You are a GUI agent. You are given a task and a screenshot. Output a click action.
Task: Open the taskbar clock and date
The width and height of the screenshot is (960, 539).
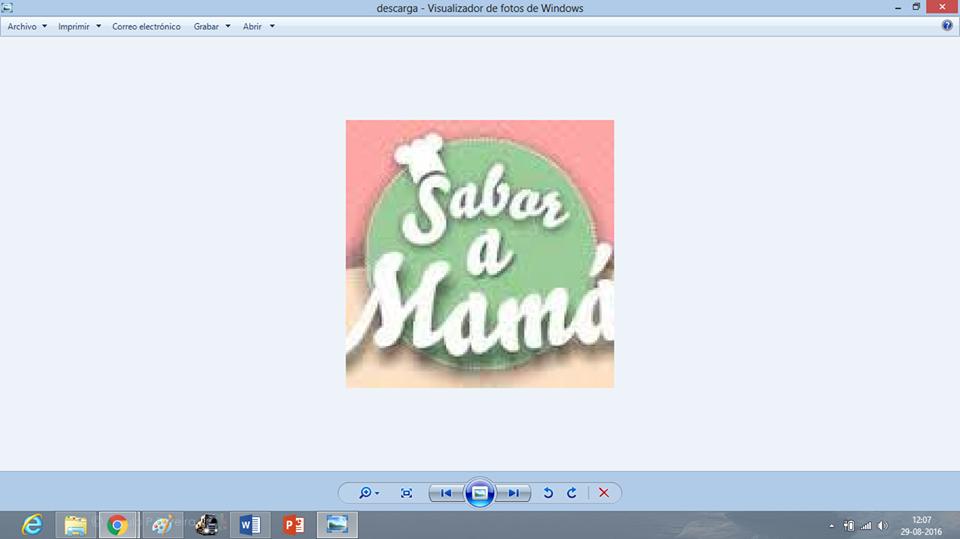pyautogui.click(x=921, y=526)
